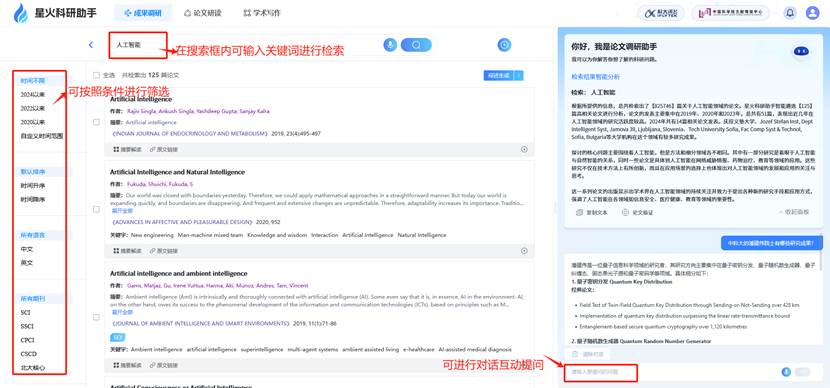Click 摘要解读 under the ambient intelligence paper
Image resolution: width=830 pixels, height=388 pixels.
[128, 365]
